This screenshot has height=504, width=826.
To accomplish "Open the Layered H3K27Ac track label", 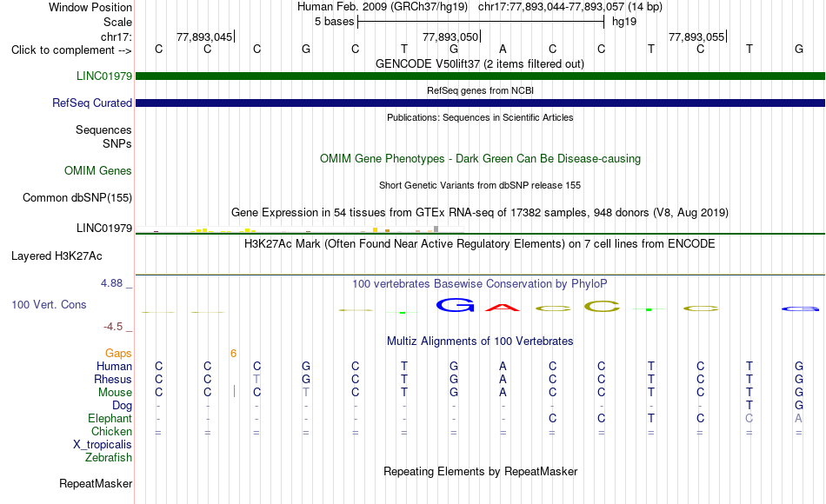I will click(57, 256).
